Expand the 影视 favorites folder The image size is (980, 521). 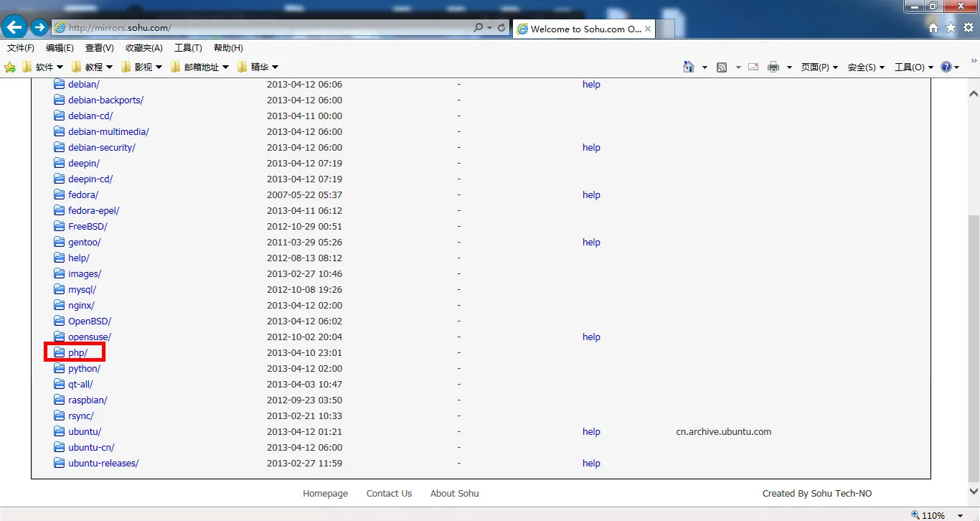coord(141,67)
